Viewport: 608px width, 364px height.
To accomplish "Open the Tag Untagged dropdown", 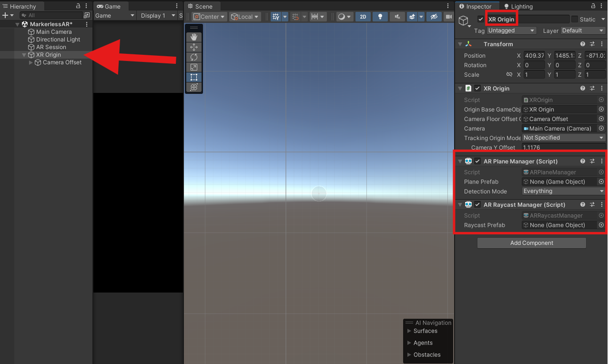I will pyautogui.click(x=512, y=30).
